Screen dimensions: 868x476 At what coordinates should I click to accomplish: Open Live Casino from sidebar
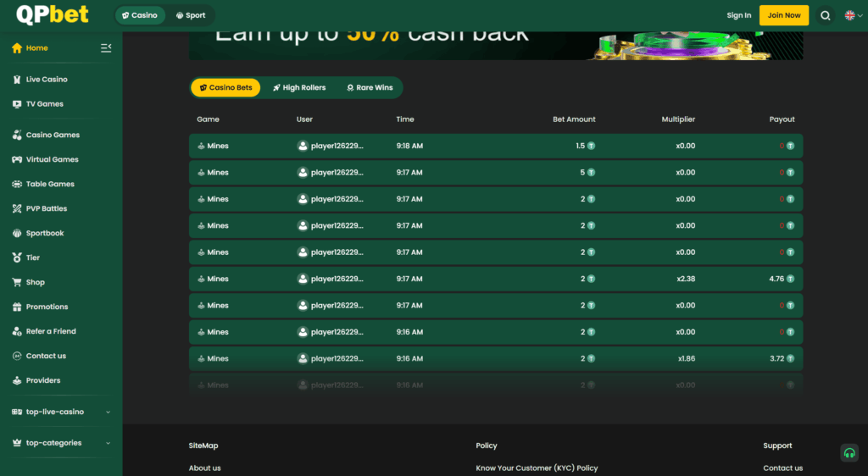point(47,80)
